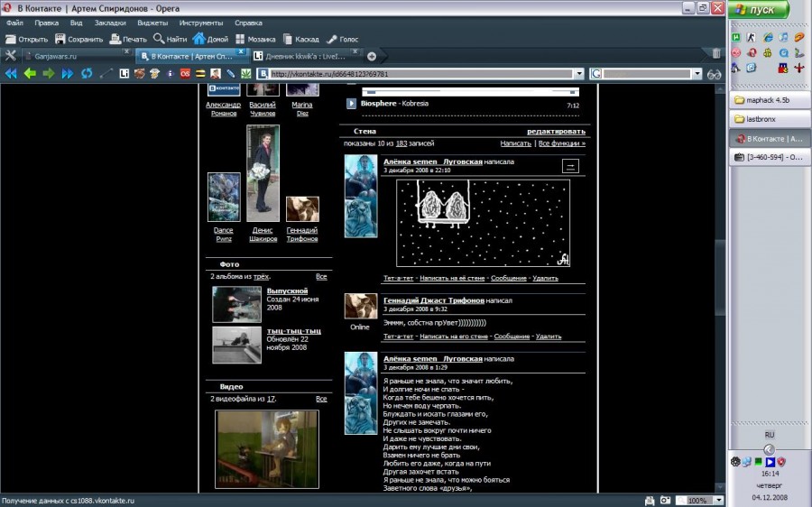Click the status bar printer icon
The image size is (812, 507).
[650, 501]
